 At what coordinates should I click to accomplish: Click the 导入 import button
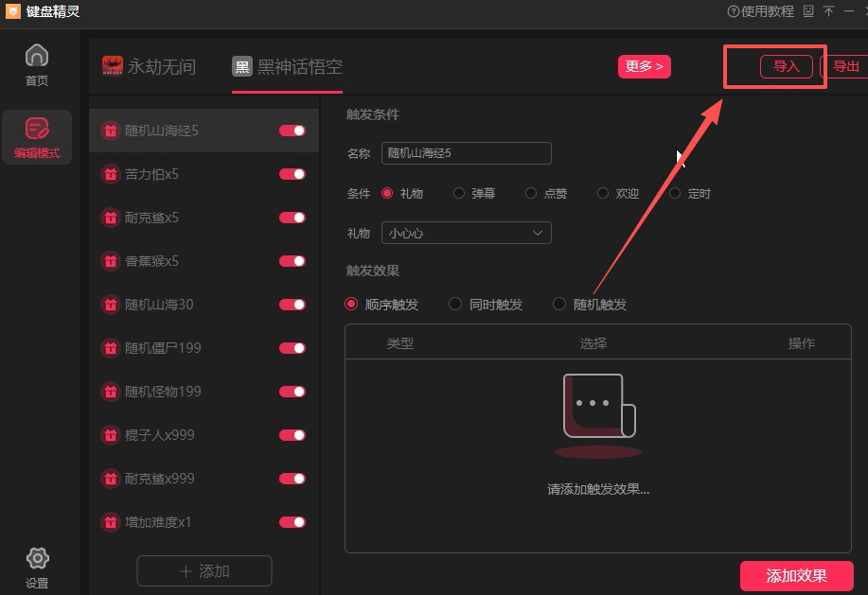[786, 66]
